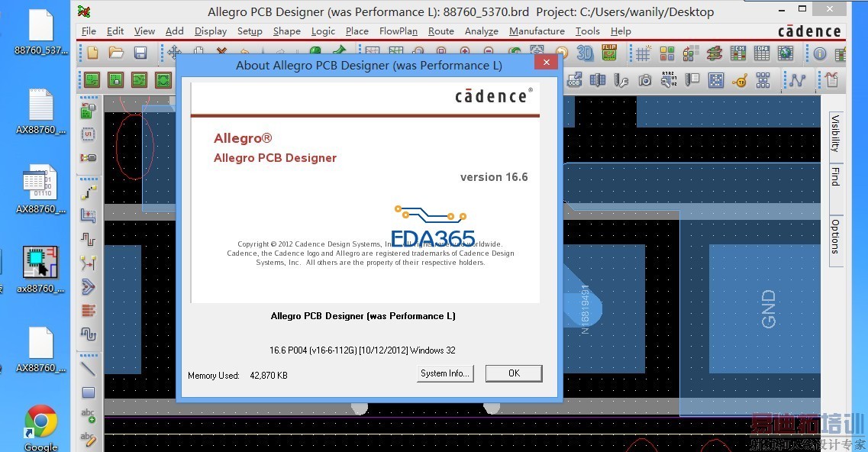Click the New file toolbar icon
The width and height of the screenshot is (868, 452).
(92, 53)
